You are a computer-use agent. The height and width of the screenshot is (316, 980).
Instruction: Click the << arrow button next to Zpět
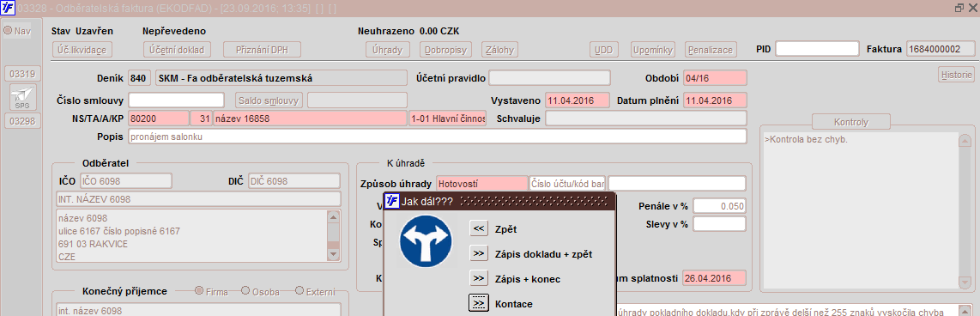click(x=479, y=229)
